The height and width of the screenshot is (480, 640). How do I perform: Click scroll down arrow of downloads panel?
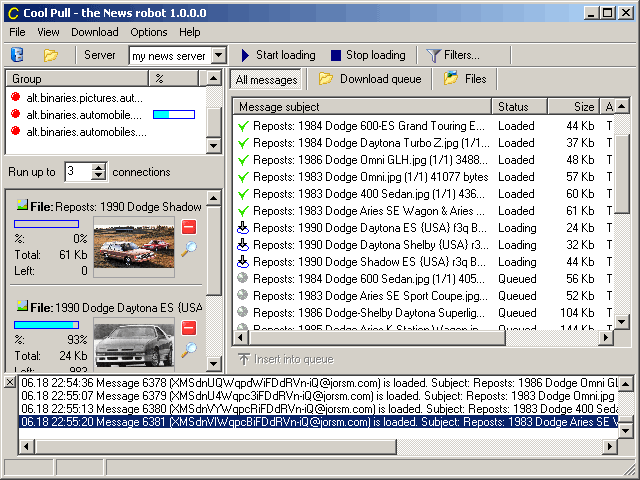[x=214, y=363]
